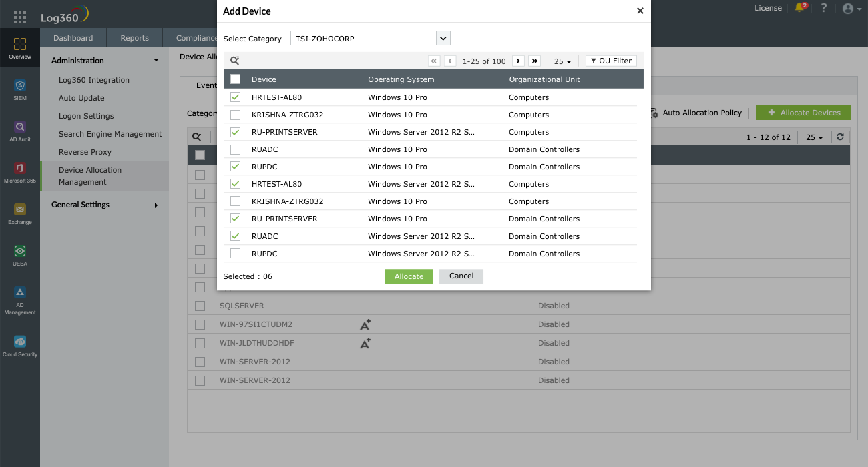
Task: Open Search Engine Management
Action: [x=110, y=134]
